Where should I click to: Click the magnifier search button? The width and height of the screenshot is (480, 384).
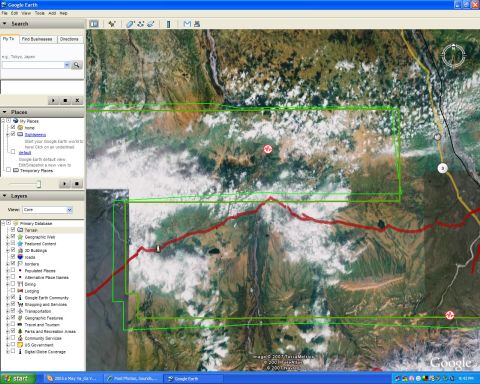point(77,65)
